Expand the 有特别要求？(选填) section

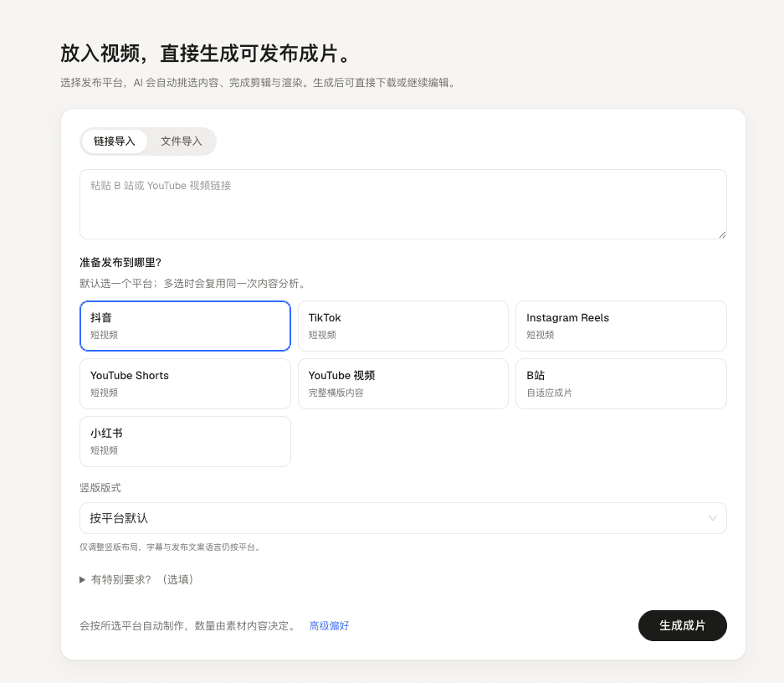136,579
